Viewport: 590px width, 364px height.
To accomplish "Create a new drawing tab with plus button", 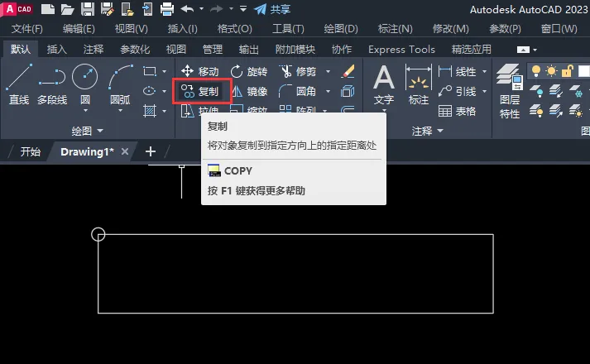I will click(x=151, y=151).
